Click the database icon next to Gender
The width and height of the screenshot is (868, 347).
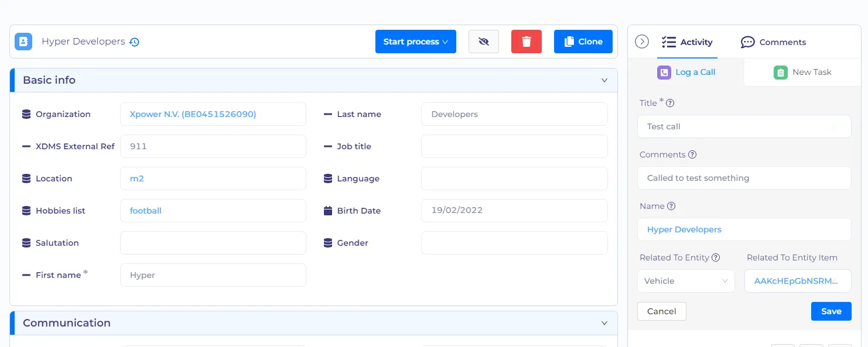(328, 243)
